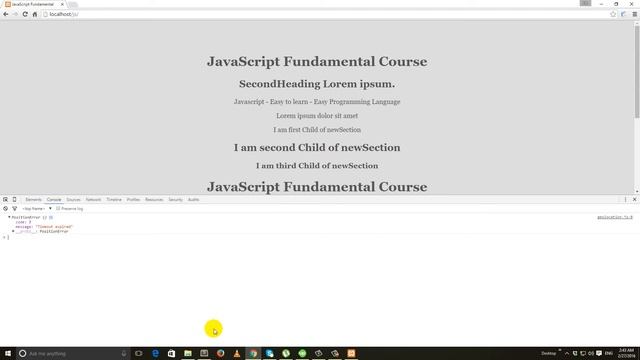
Task: Open the Audits tab
Action: pyautogui.click(x=193, y=200)
